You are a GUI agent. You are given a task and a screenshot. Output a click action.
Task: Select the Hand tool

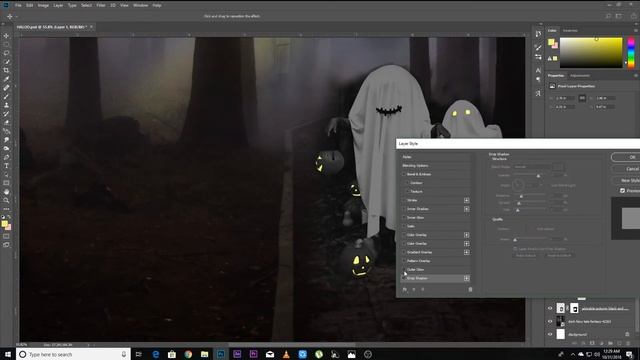pos(6,192)
